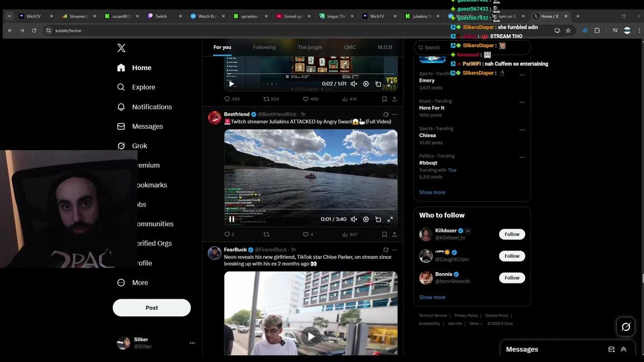Share the Bestfriend post
Image resolution: width=644 pixels, height=362 pixels.
[x=394, y=234]
